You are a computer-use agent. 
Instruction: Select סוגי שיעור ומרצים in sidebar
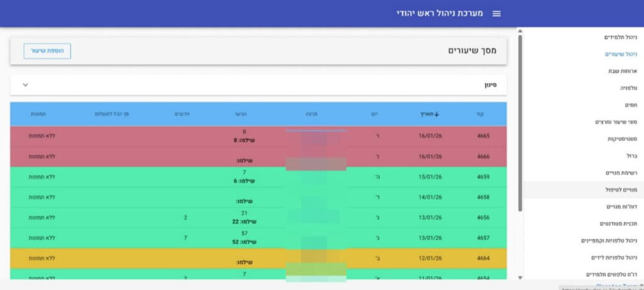[x=616, y=122]
